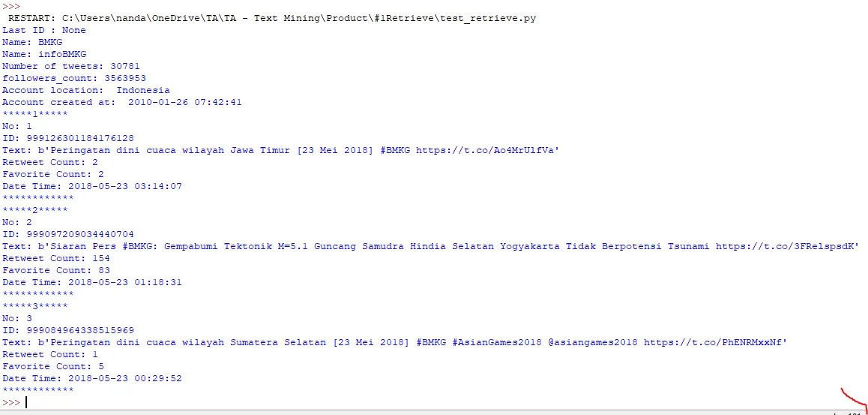Click the 'Retweet Count: 154' line

56,258
